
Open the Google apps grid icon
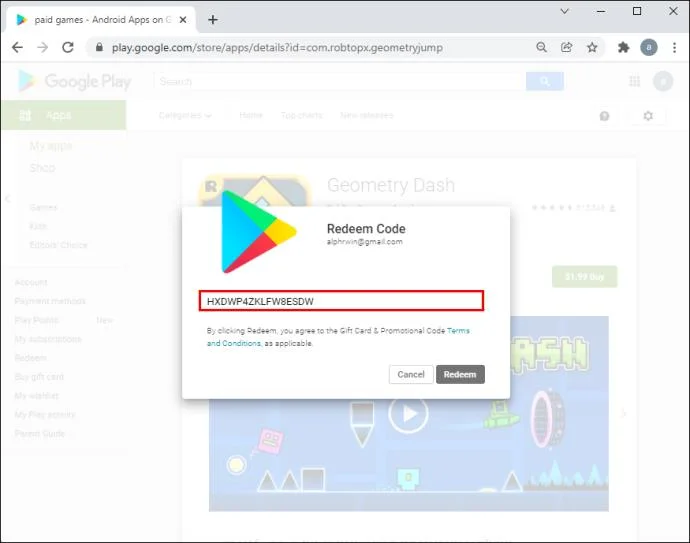coord(635,81)
